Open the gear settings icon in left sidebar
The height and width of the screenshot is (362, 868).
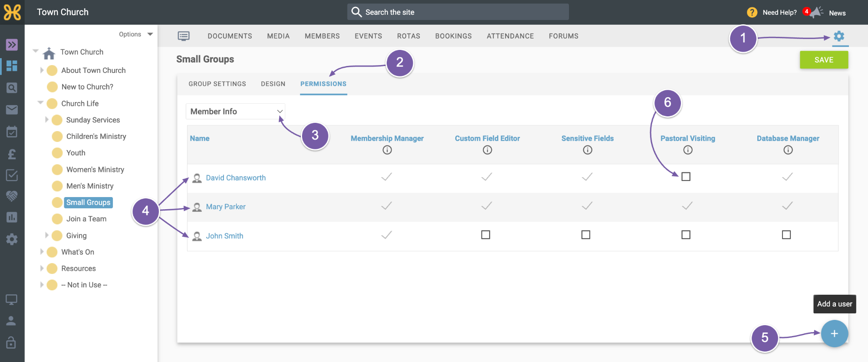12,239
